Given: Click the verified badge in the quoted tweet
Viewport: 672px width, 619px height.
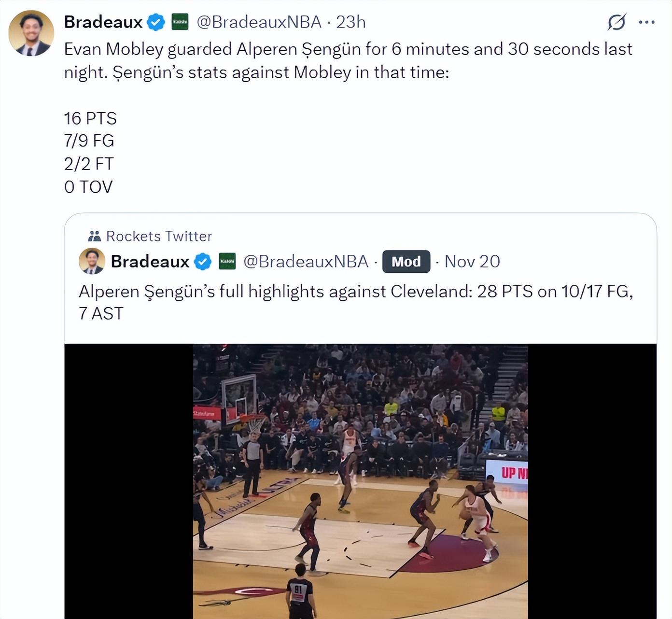Looking at the screenshot, I should pos(203,262).
